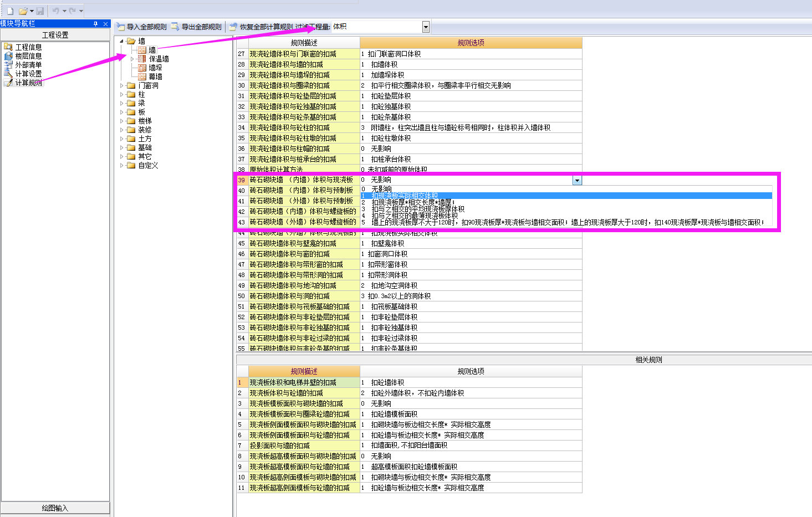
Task: Select the 楼梯 folder
Action: [x=145, y=121]
